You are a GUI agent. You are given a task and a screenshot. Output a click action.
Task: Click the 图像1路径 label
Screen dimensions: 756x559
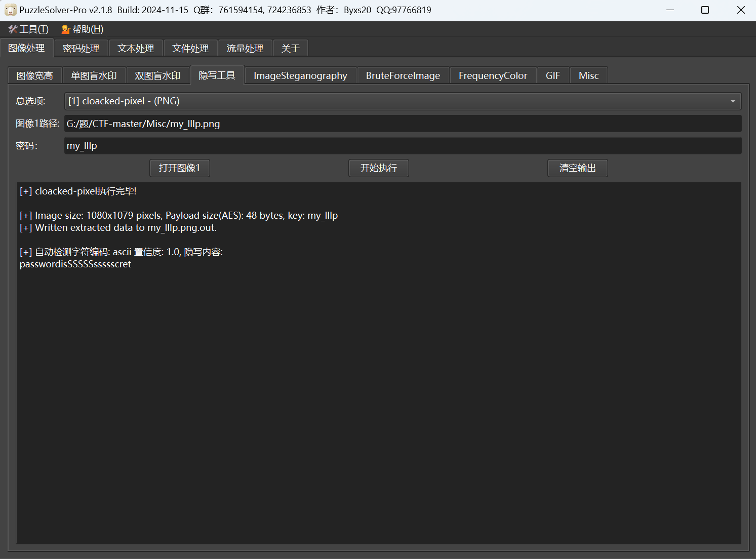(x=38, y=124)
